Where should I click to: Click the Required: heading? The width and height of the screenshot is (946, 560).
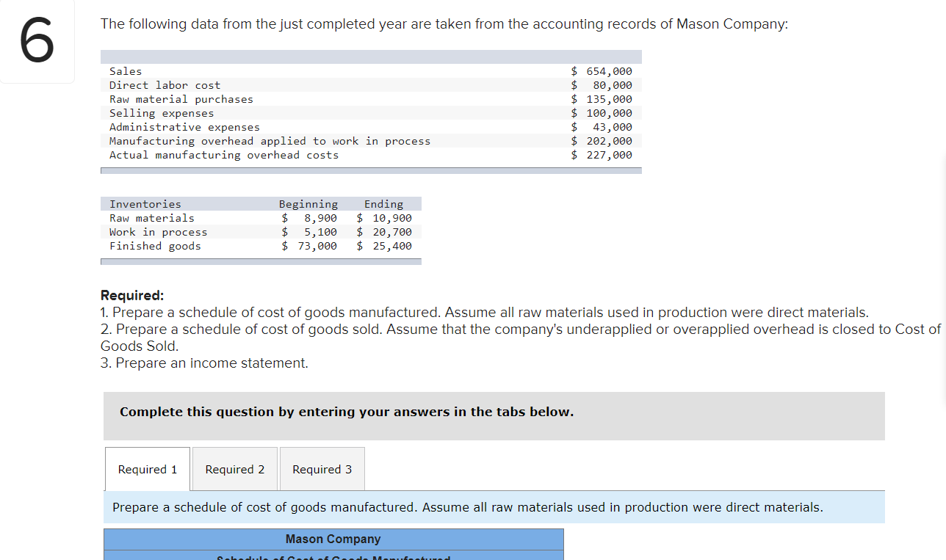point(132,296)
